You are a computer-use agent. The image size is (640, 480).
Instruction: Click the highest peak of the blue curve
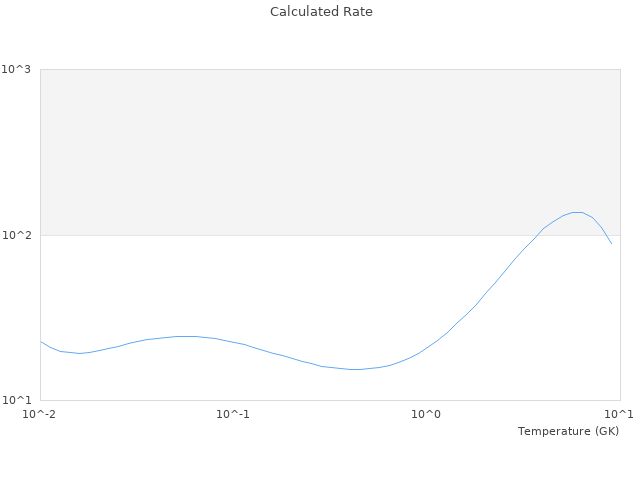coord(577,212)
